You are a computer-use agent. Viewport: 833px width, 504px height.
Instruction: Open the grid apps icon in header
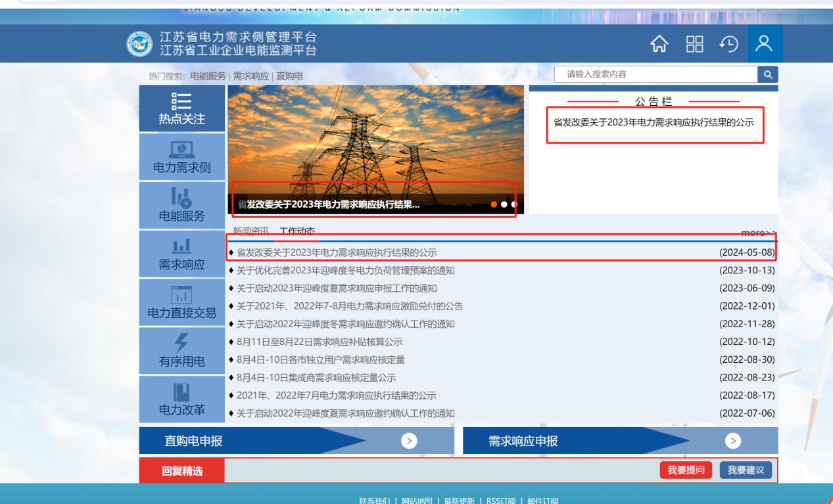[694, 44]
